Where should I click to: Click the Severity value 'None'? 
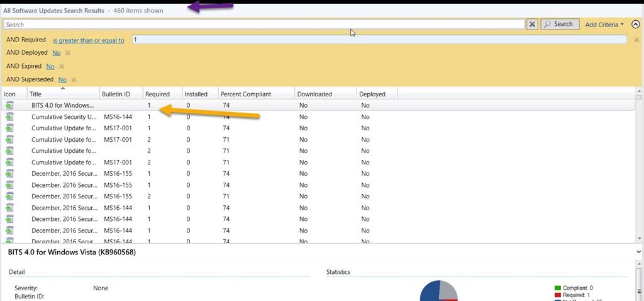tap(101, 288)
